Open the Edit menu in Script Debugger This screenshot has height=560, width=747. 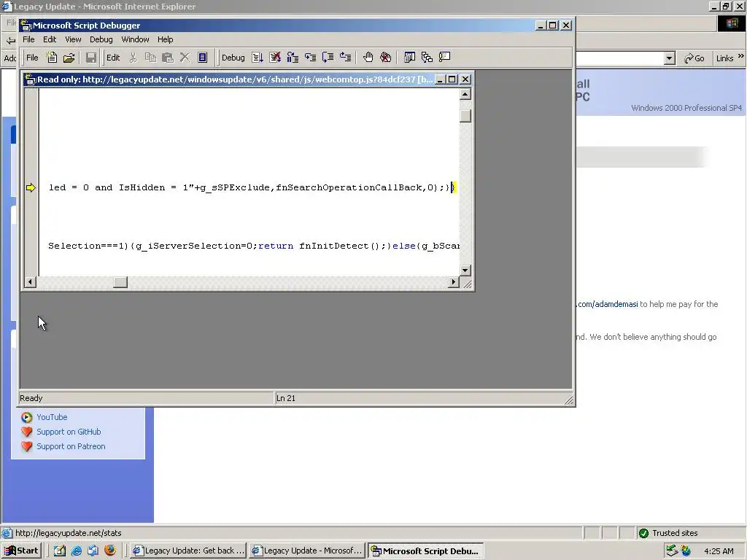click(50, 39)
